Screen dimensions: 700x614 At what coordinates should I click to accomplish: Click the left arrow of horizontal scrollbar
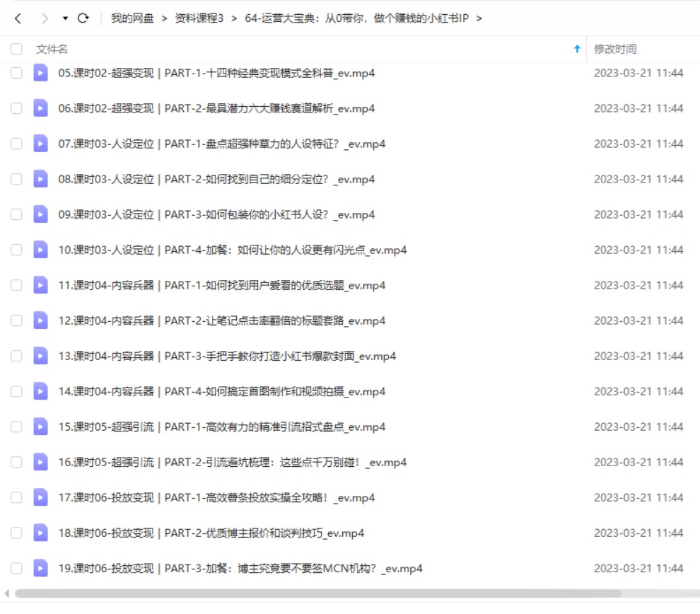click(6, 593)
